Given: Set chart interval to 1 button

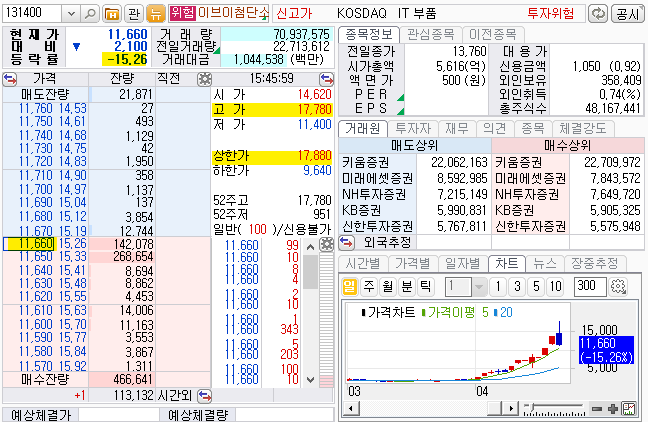Looking at the screenshot, I should tap(498, 286).
